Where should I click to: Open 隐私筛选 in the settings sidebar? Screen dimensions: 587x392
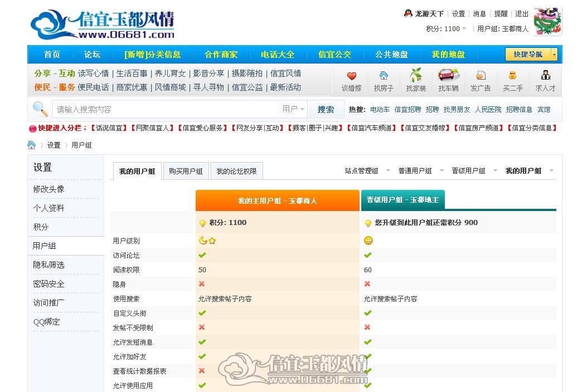click(48, 265)
